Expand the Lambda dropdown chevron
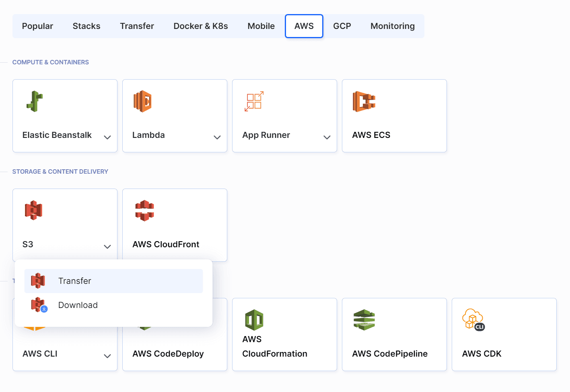Viewport: 570px width, 392px height. (x=217, y=138)
